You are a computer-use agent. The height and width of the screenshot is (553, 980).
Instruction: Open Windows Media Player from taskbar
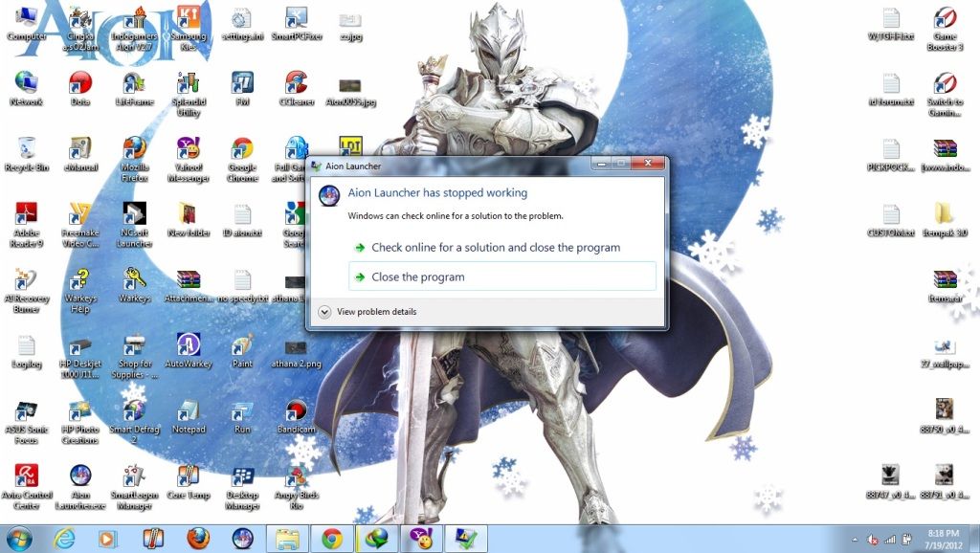pos(108,539)
